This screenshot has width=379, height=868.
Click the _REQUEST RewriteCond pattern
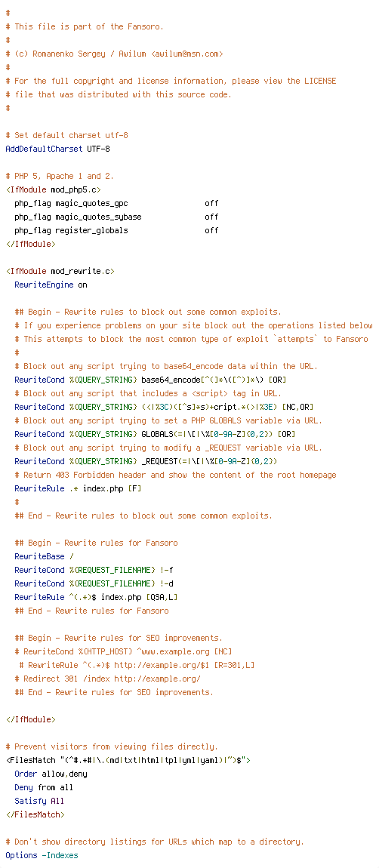(209, 461)
